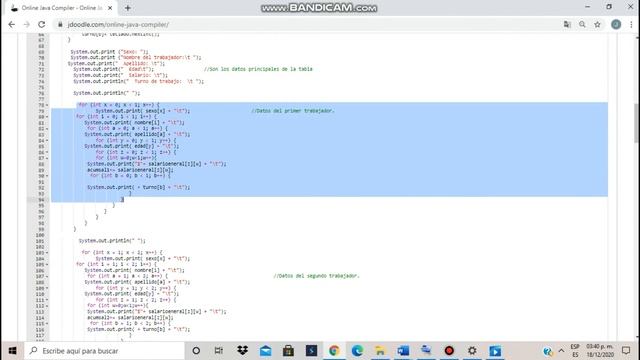640x360 pixels.
Task: Collapse the 'for (int z = 0' loop fold arrow
Action: click(47, 152)
